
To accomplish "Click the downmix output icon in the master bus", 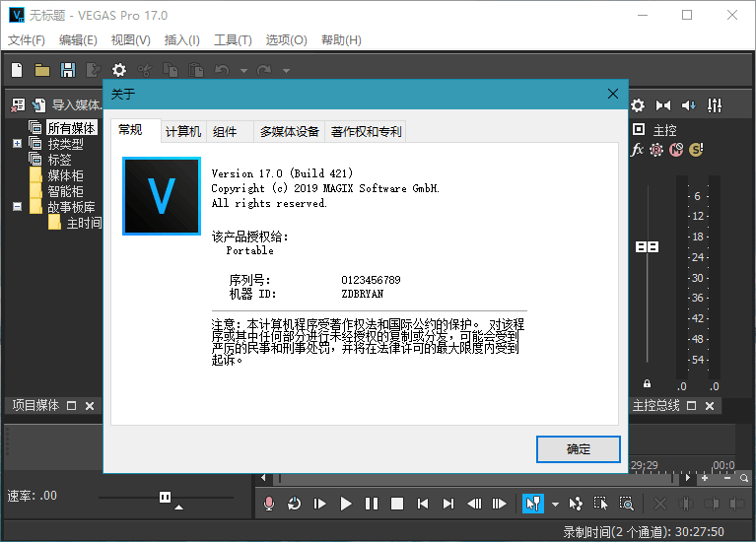I will [663, 105].
